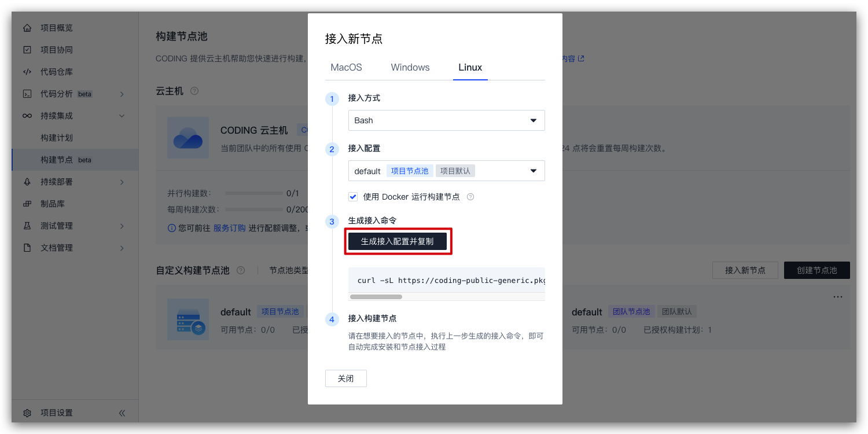Switch to the MacOS tab
Viewport: 868px width, 434px height.
(346, 68)
